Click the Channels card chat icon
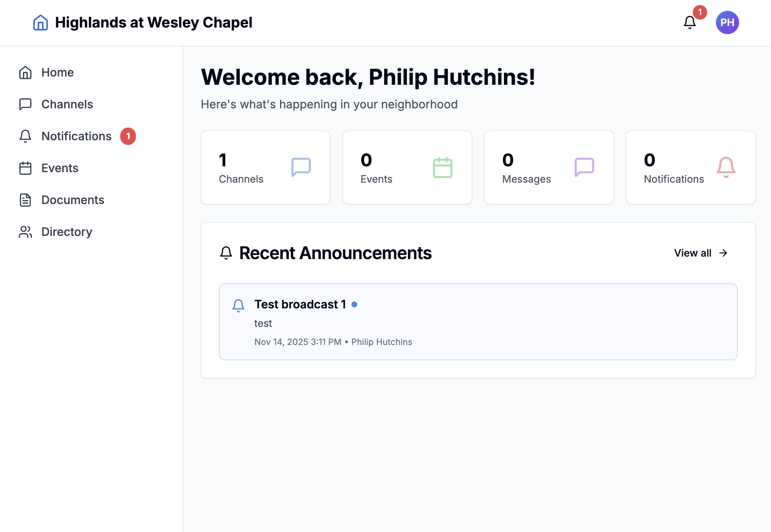 (x=301, y=167)
